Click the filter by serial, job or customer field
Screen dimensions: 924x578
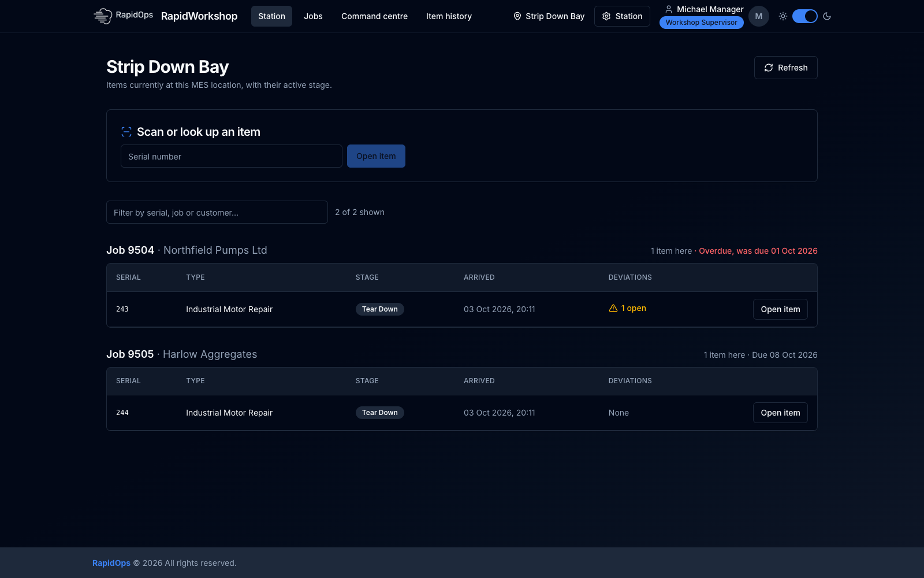click(x=217, y=212)
